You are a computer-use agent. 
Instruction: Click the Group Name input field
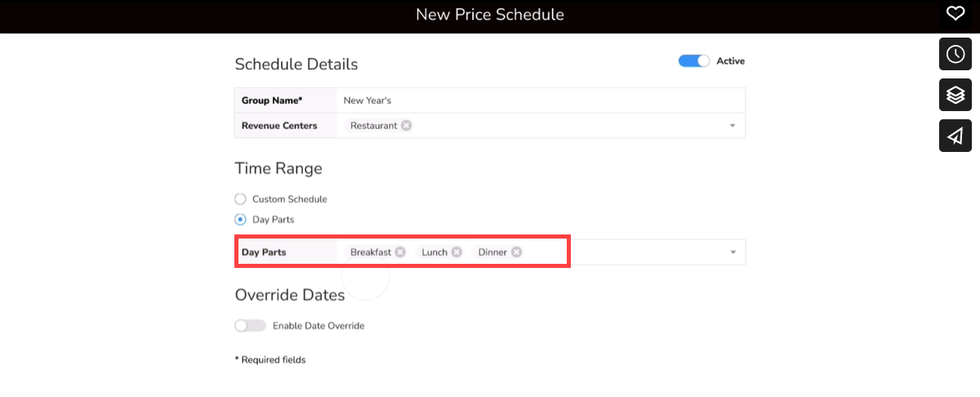(x=539, y=100)
